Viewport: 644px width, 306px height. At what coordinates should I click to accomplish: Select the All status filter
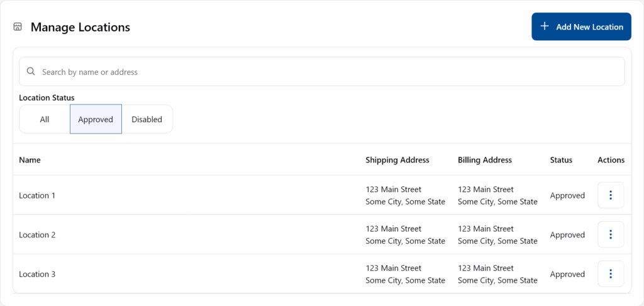point(45,120)
